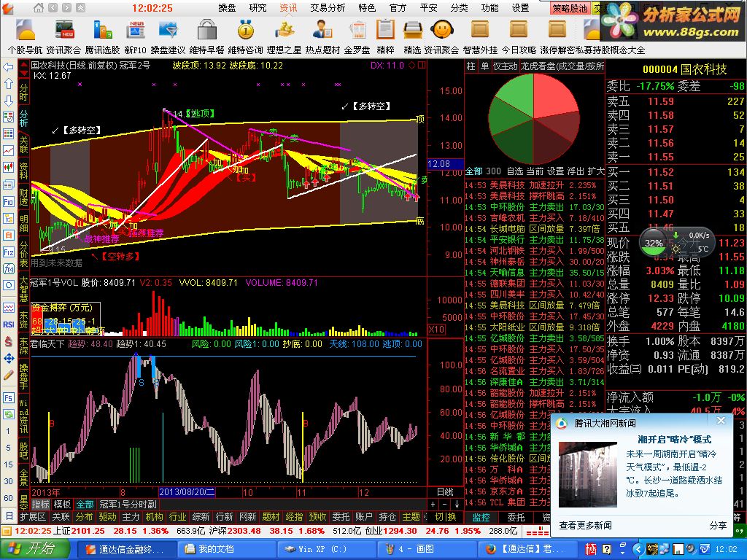
Task: Navigate forward with right arrow button
Action: point(66,7)
